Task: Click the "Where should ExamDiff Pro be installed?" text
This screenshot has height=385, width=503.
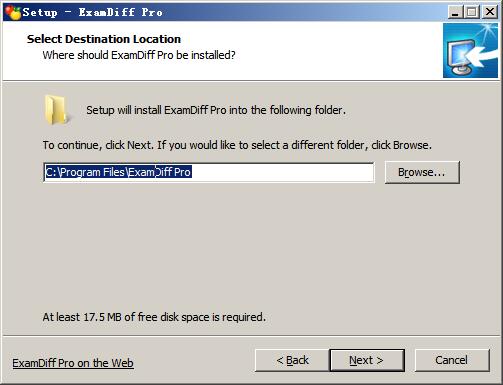Action: [x=139, y=55]
